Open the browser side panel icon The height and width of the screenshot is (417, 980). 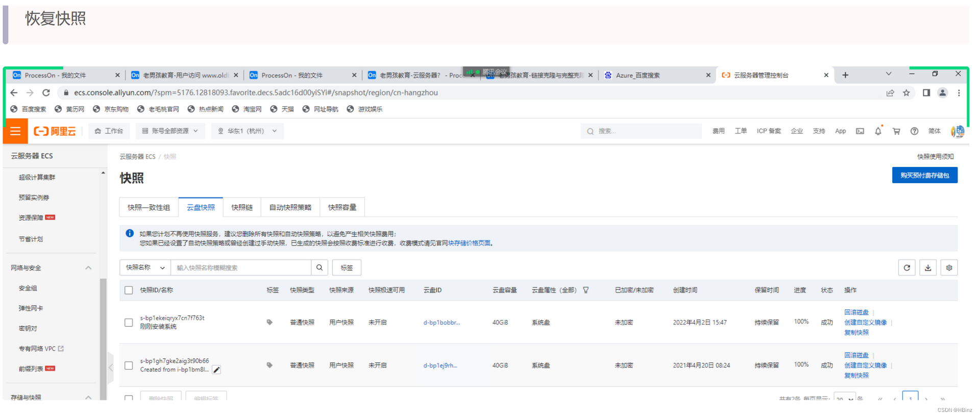[926, 92]
